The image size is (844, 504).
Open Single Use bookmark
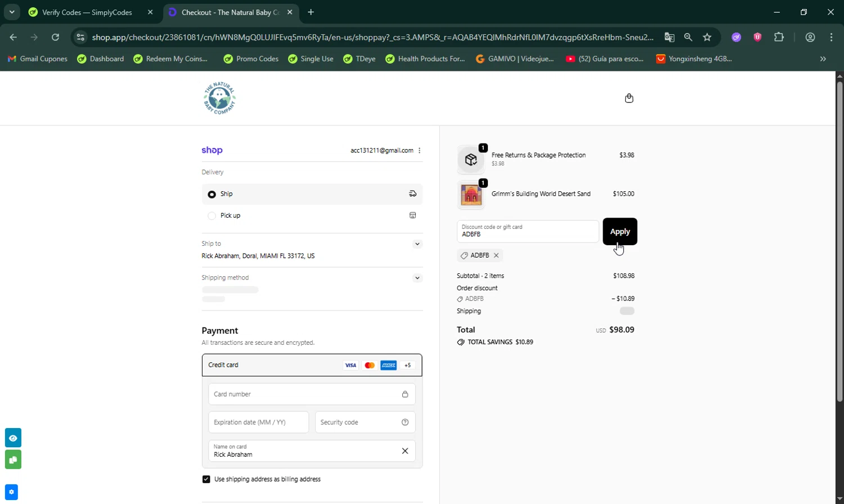click(311, 58)
